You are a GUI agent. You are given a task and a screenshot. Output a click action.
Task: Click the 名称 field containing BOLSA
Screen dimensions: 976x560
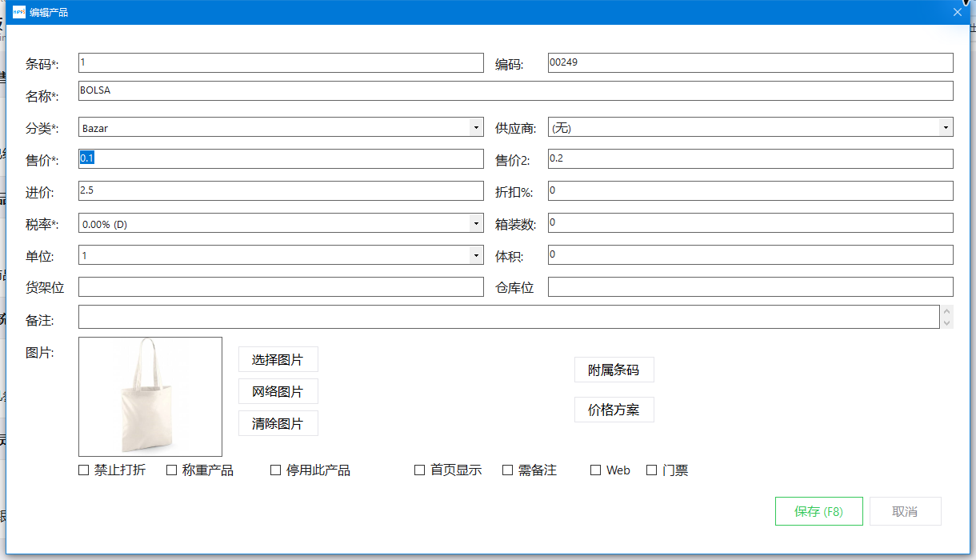516,90
